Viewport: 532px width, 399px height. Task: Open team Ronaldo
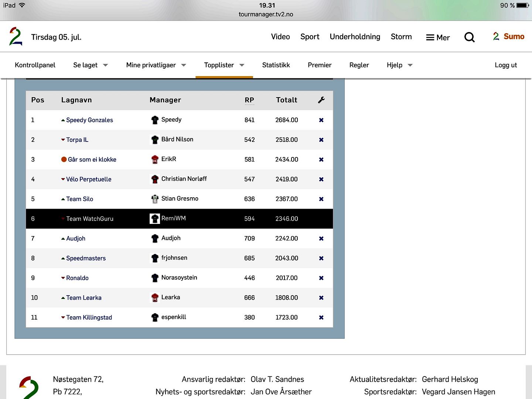pos(77,278)
